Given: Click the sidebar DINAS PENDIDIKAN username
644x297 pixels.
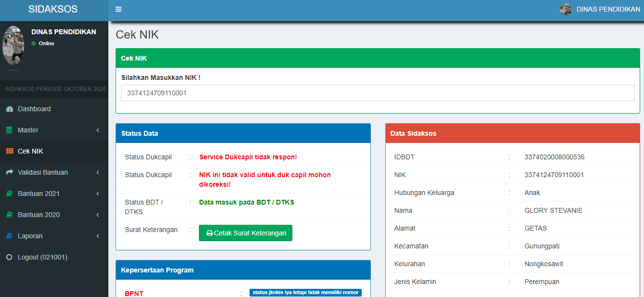Looking at the screenshot, I should tap(64, 32).
